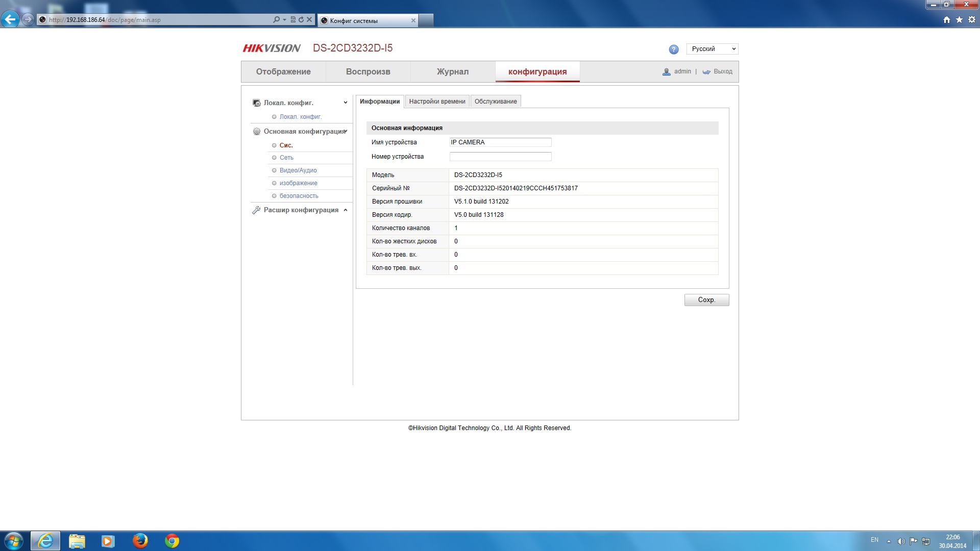Click the volume speaker tray icon
The image size is (980, 551).
(x=901, y=541)
